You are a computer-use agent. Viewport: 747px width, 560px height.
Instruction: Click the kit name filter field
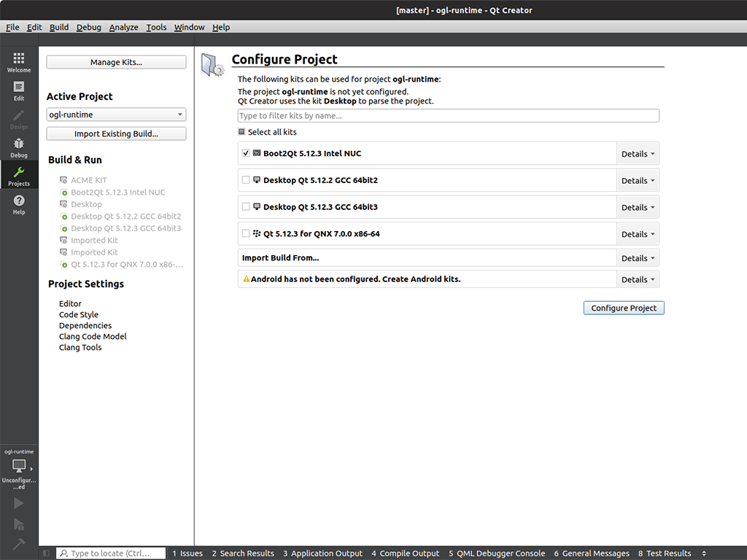coord(448,116)
